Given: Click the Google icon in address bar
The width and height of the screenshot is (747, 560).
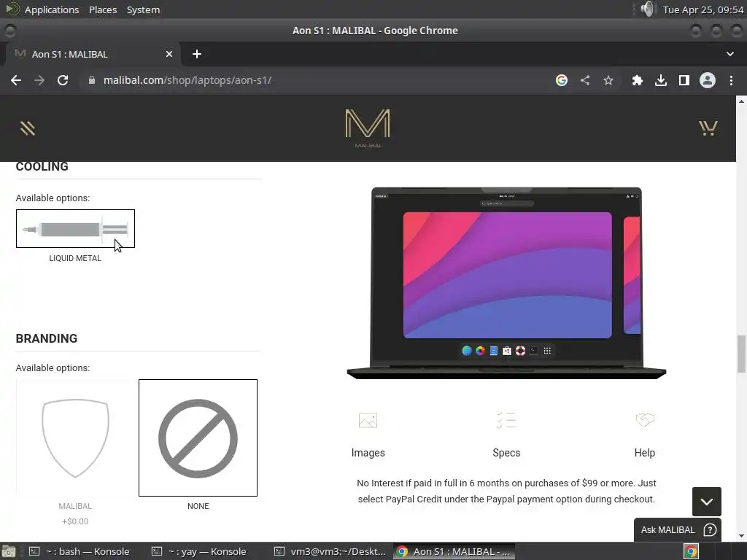Looking at the screenshot, I should click(x=562, y=80).
